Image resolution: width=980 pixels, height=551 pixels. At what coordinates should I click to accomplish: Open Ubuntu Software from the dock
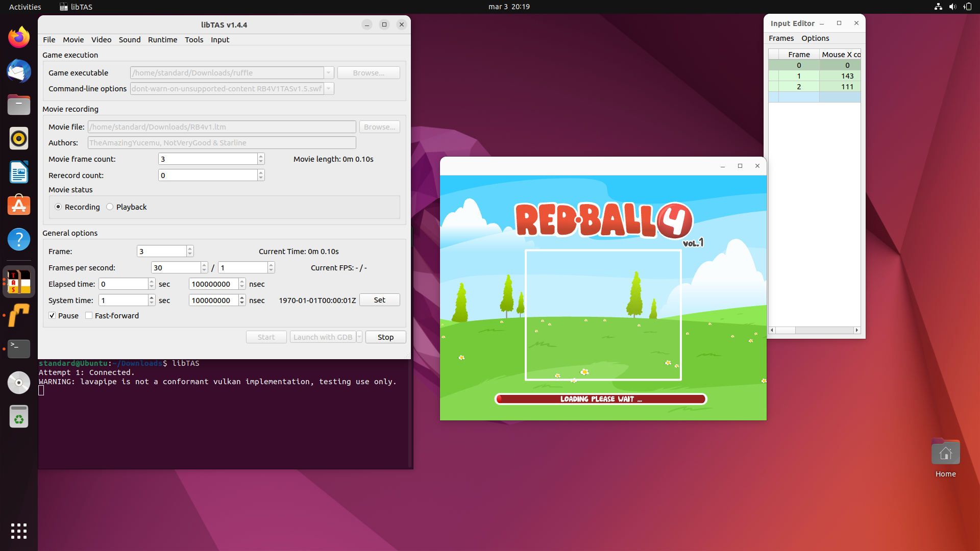(19, 206)
